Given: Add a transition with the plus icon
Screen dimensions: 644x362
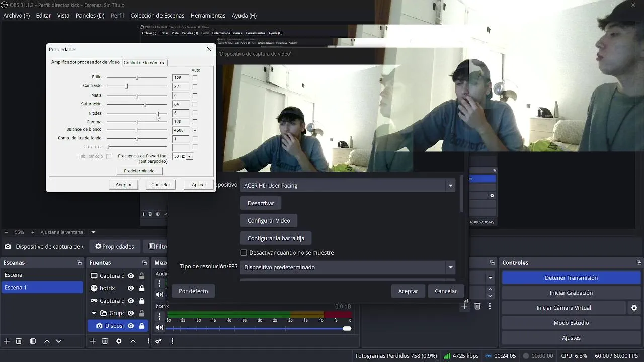Looking at the screenshot, I should [464, 306].
